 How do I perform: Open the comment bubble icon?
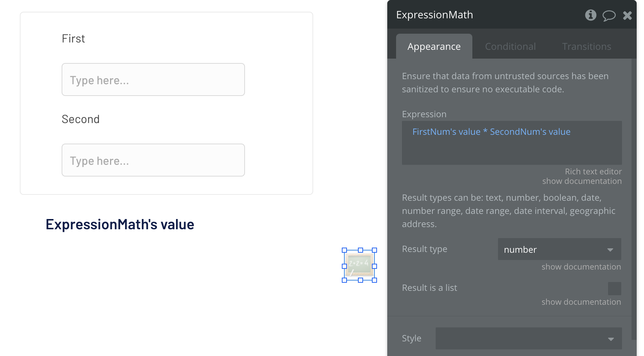pyautogui.click(x=609, y=15)
